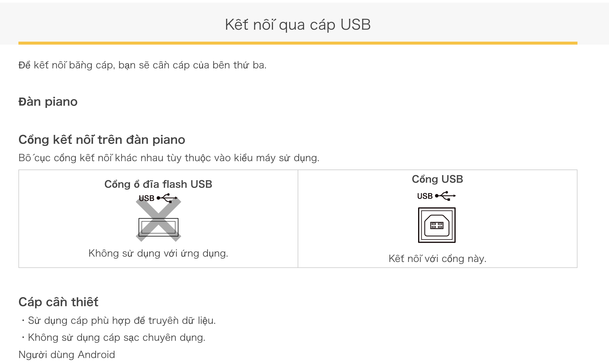Click the sentence starting "Bố cục cổng kết nối"

(x=169, y=158)
